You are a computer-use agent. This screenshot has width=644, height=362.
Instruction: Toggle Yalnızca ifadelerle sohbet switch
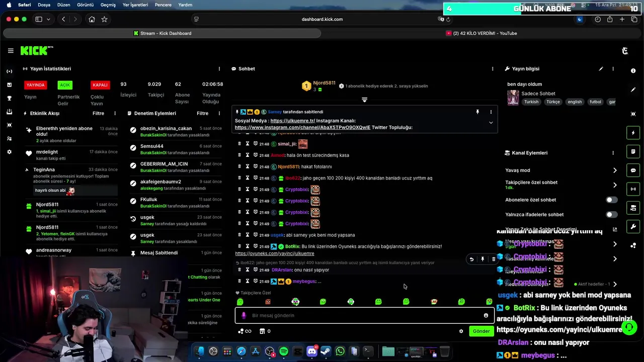coord(611,215)
